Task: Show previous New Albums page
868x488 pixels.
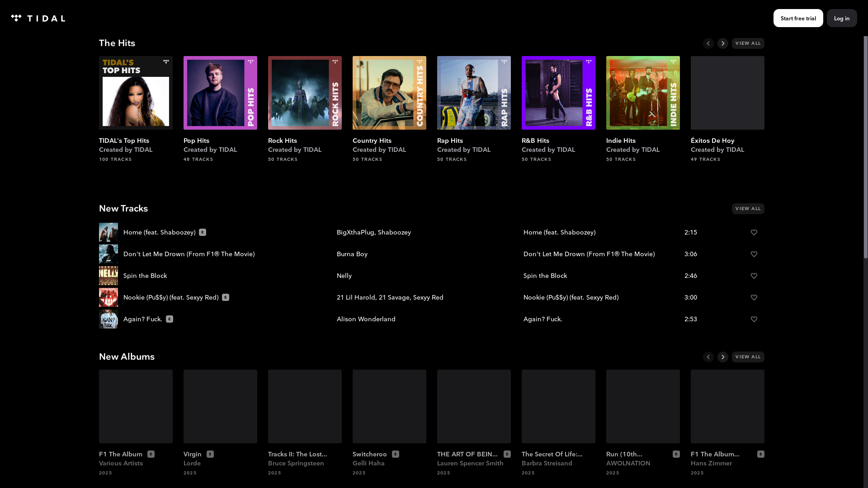Action: [x=708, y=357]
